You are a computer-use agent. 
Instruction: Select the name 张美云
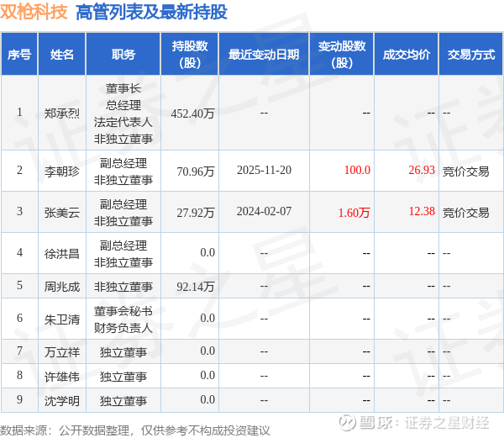click(x=62, y=212)
